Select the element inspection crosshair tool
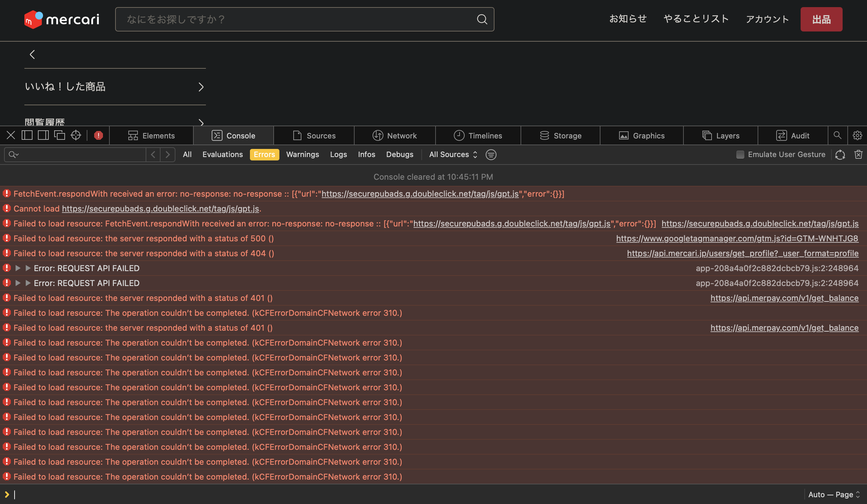Image resolution: width=867 pixels, height=504 pixels. [x=76, y=135]
